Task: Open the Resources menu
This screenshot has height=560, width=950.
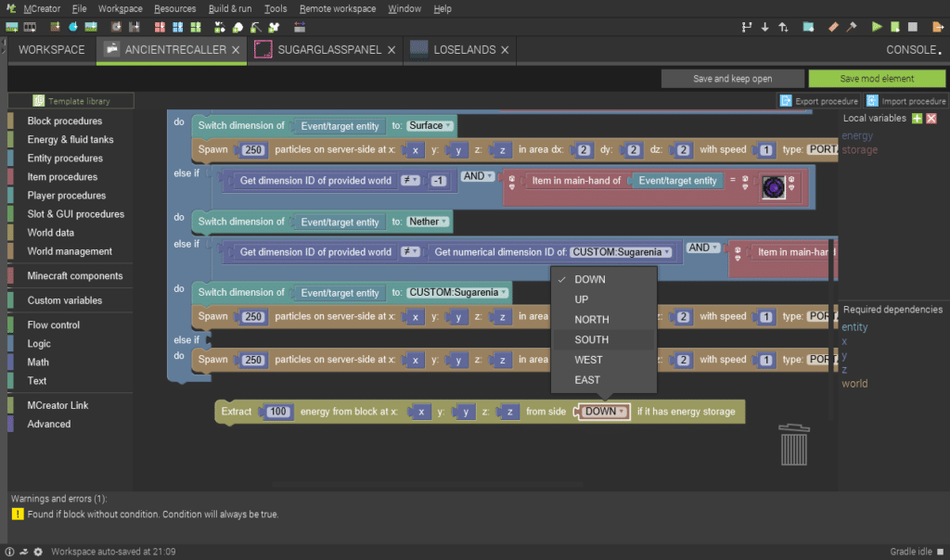Action: (x=175, y=8)
